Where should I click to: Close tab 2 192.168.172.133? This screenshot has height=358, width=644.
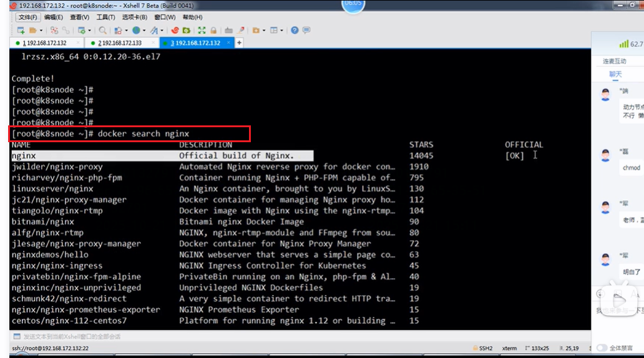click(153, 42)
